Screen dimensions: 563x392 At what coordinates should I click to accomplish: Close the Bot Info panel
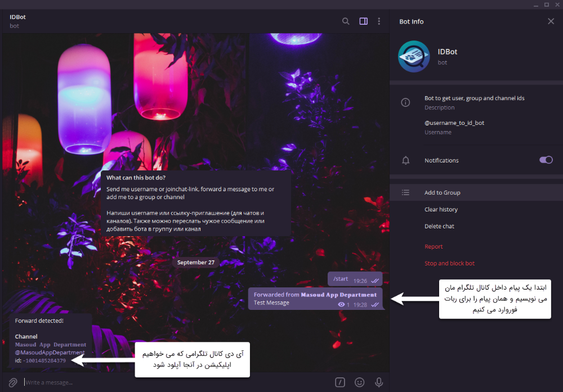tap(551, 21)
